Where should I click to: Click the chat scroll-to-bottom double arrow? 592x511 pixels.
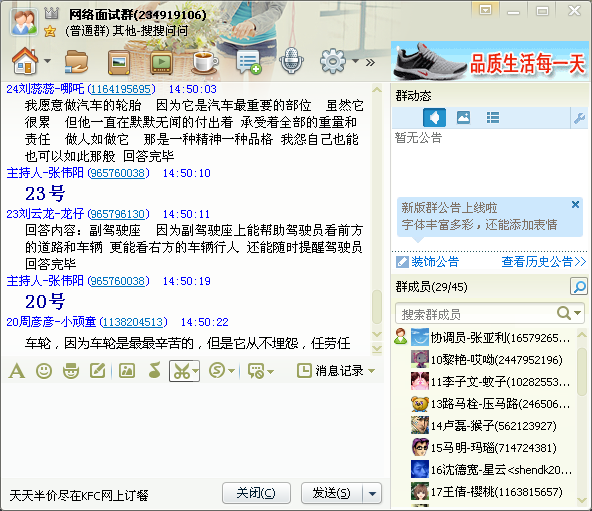pos(376,349)
